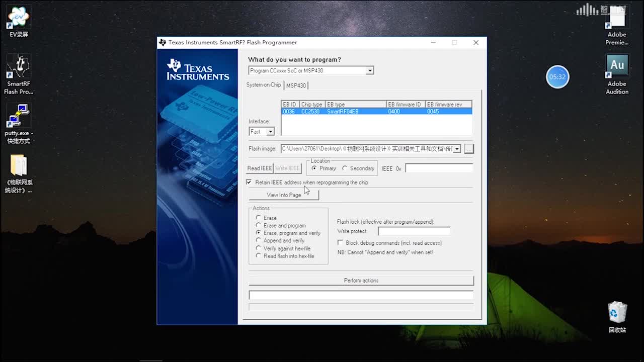Check Retain IEEE address when reprogramming

point(249,182)
